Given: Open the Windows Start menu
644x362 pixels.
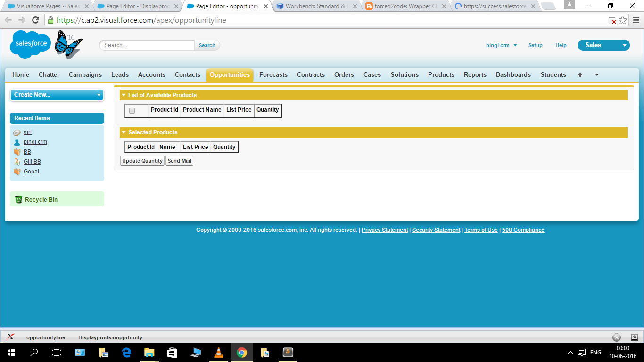Looking at the screenshot, I should [x=11, y=352].
